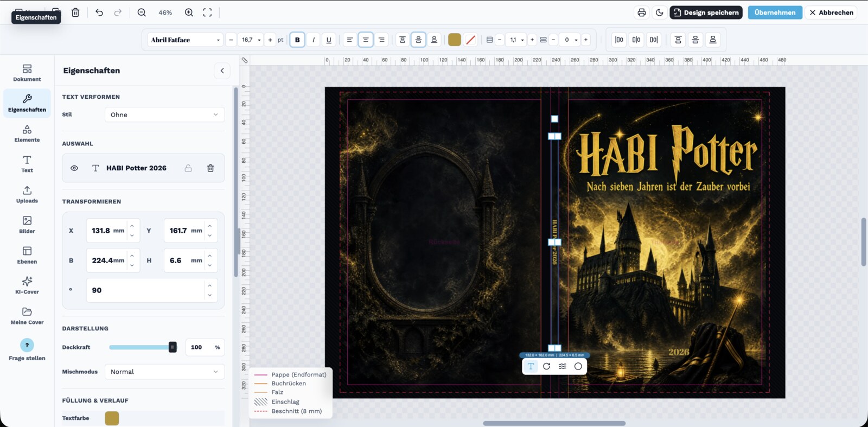The height and width of the screenshot is (427, 868).
Task: Toggle lock on HABI Potter 2026 layer
Action: (188, 168)
